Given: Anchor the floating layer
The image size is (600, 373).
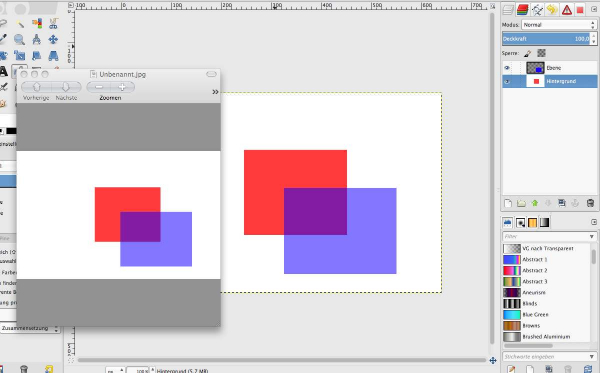Looking at the screenshot, I should [x=575, y=203].
